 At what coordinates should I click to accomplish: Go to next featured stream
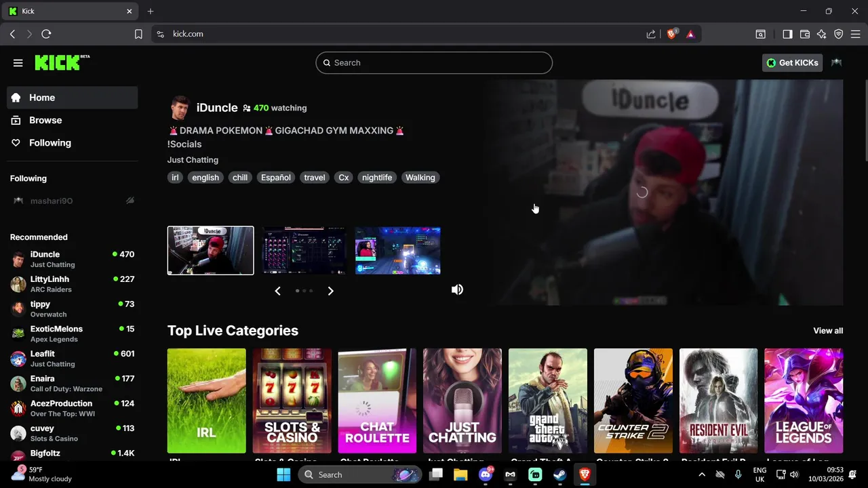point(330,291)
